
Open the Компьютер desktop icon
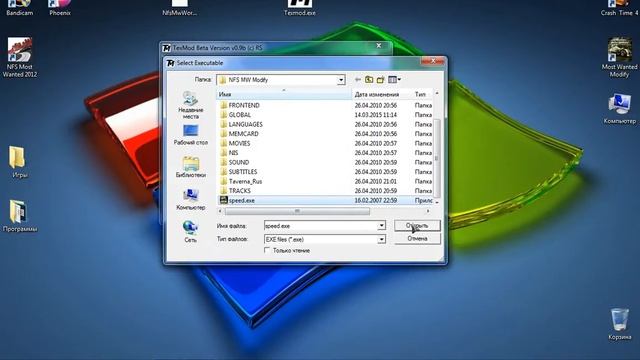(x=619, y=109)
